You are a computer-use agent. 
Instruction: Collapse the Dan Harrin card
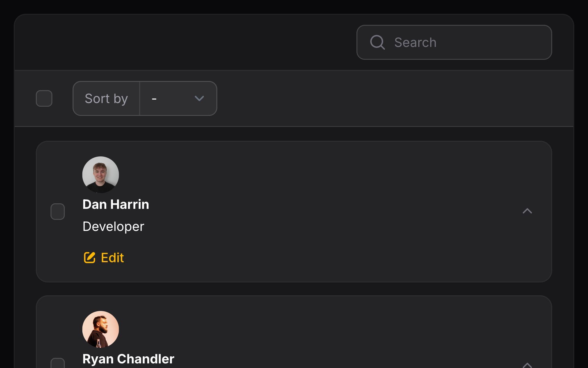[x=527, y=211]
